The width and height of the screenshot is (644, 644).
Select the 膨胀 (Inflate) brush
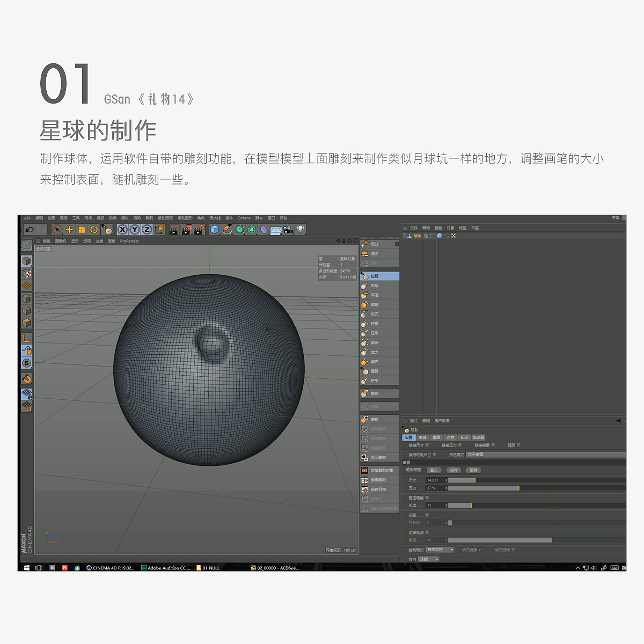(380, 342)
